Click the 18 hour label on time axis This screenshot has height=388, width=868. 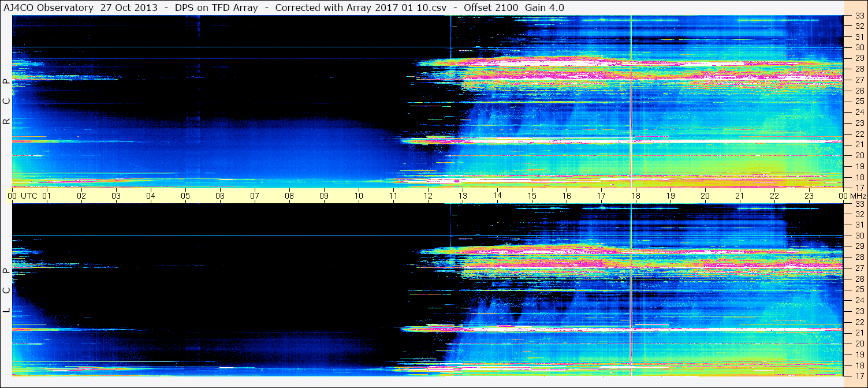636,196
